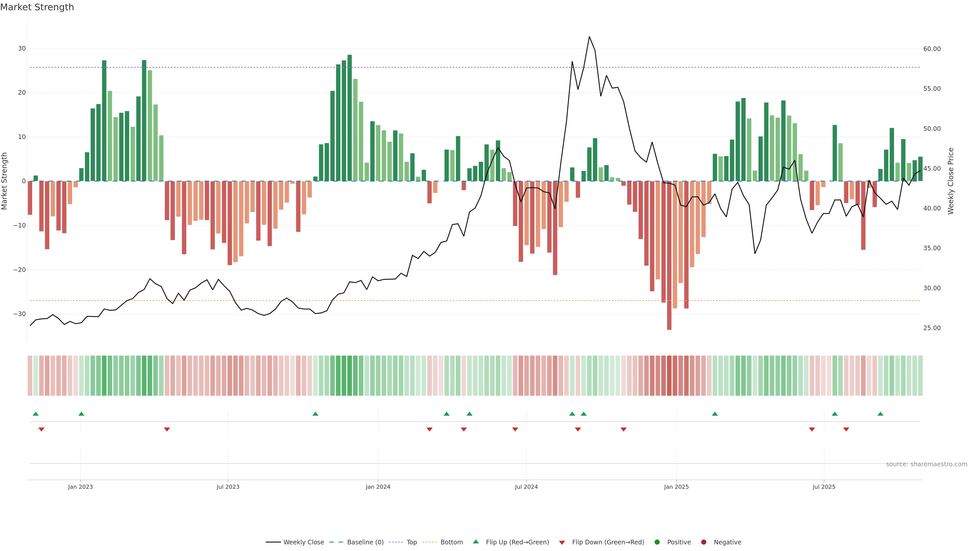
Task: Click the Jan 2025 x-axis label
Action: click(x=676, y=487)
